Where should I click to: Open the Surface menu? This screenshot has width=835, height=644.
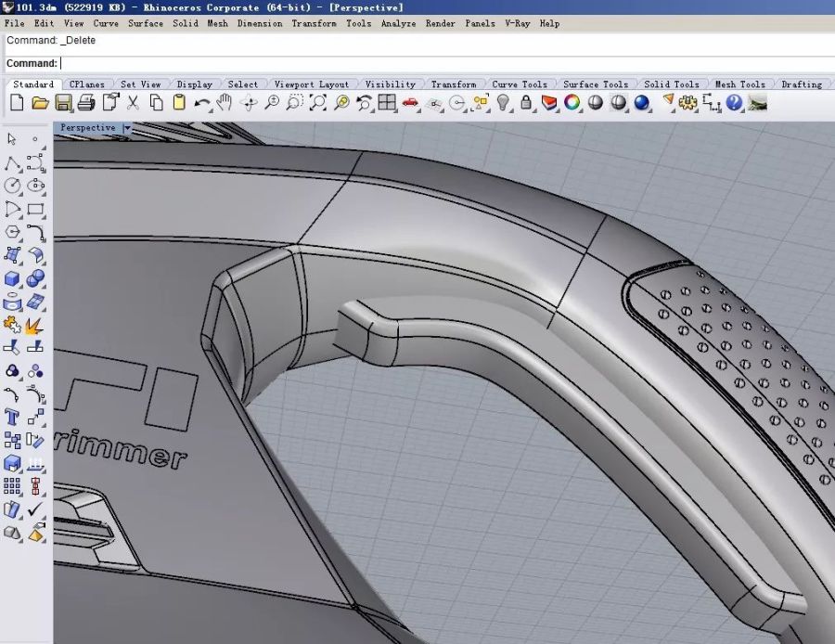tap(146, 23)
